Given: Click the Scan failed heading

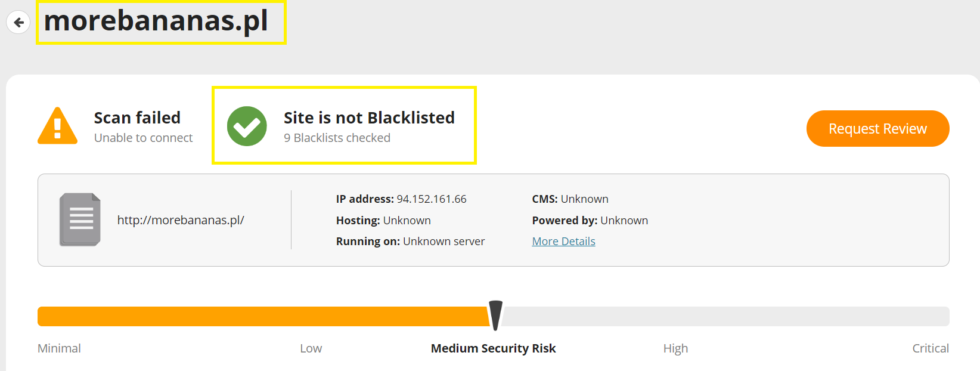Looking at the screenshot, I should click(x=137, y=118).
